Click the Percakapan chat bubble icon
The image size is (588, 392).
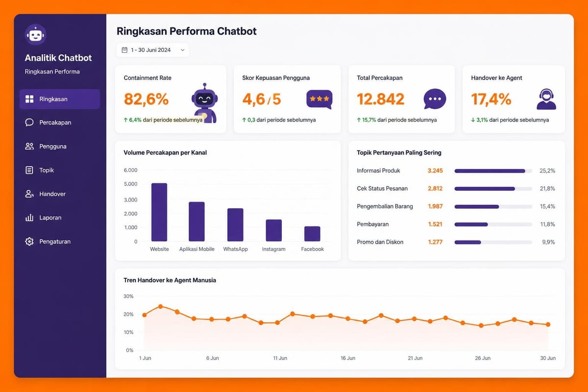[29, 122]
